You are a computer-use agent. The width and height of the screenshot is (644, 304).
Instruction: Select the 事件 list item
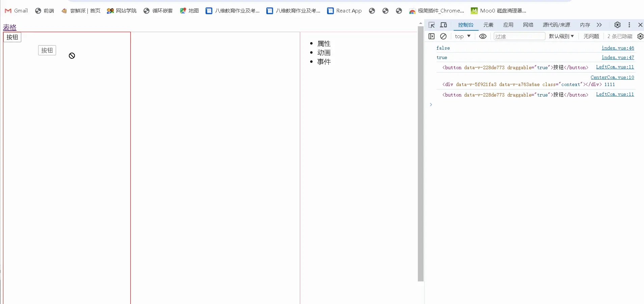(324, 62)
